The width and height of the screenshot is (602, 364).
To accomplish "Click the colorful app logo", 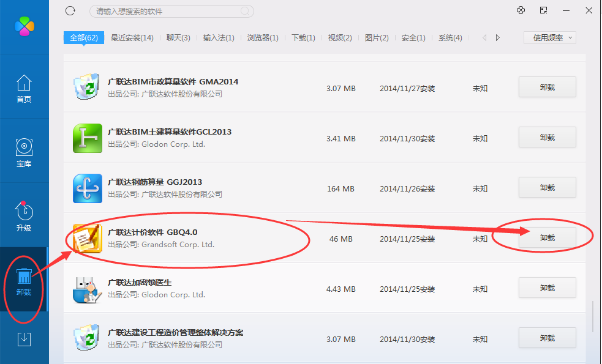I will point(24,26).
